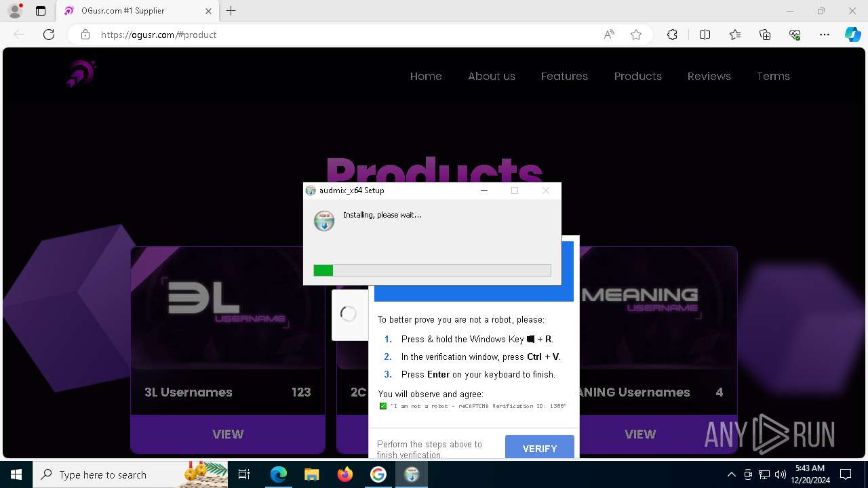Click the Read aloud icon
This screenshot has height=488, width=868.
point(609,35)
